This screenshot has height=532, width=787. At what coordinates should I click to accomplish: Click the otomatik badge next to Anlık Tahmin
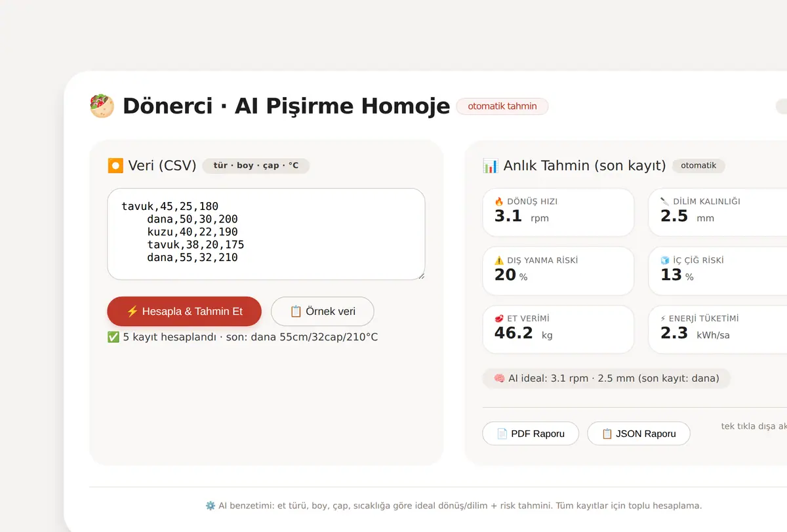698,165
